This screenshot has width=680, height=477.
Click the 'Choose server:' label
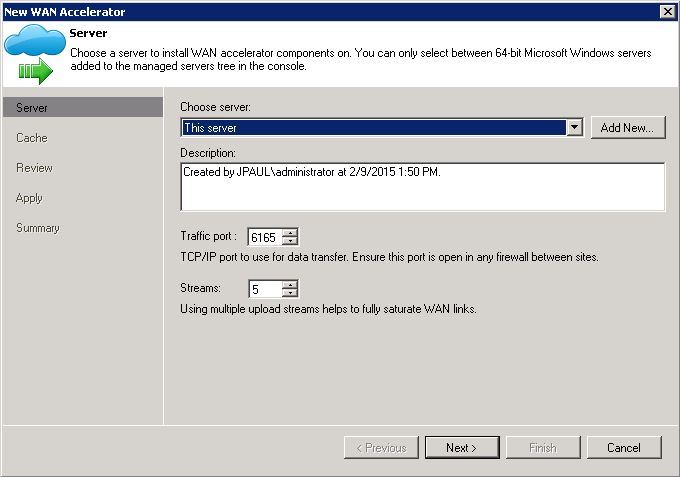coord(216,107)
